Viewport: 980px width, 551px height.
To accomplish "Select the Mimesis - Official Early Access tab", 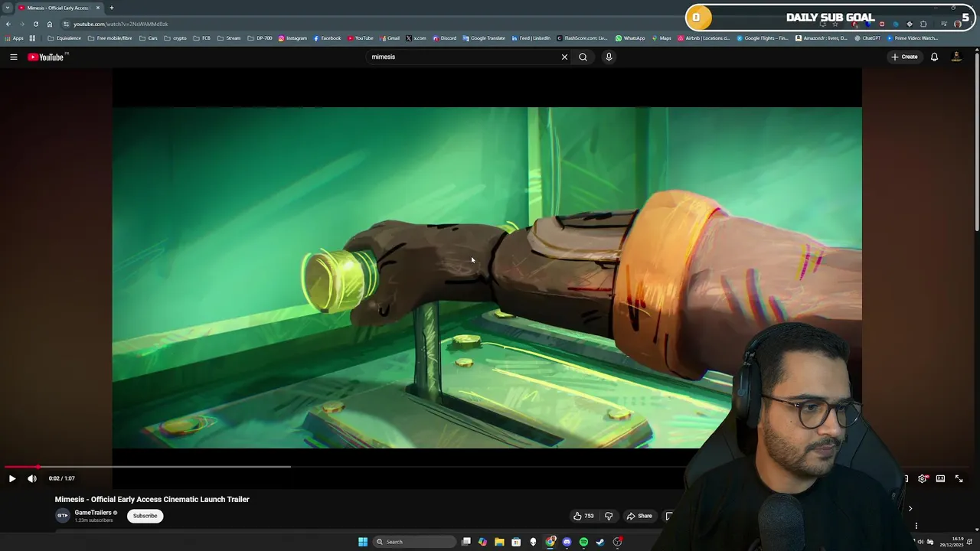I will pyautogui.click(x=59, y=8).
